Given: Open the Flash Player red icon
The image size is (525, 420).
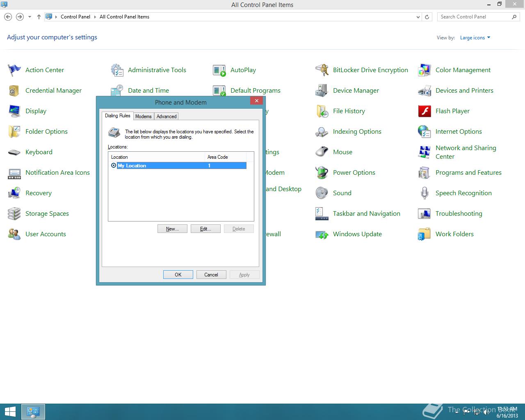Looking at the screenshot, I should pyautogui.click(x=425, y=111).
